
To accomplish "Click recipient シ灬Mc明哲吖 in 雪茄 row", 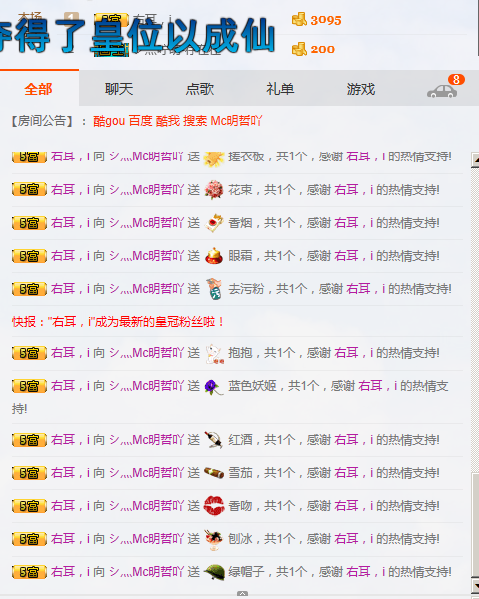I will [147, 473].
